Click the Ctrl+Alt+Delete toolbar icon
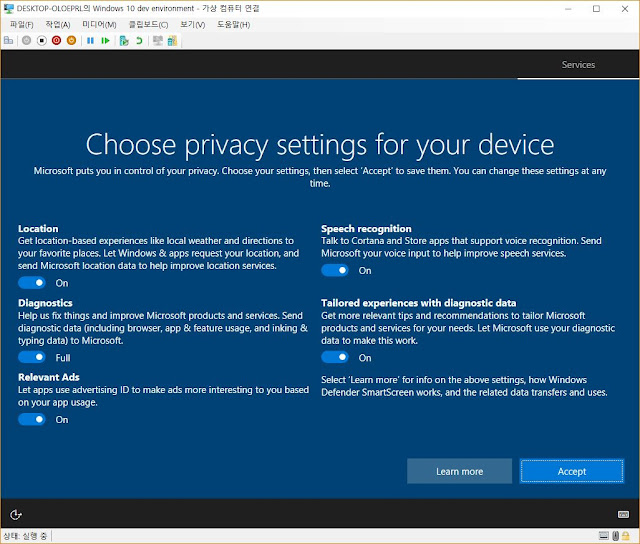The width and height of the screenshot is (640, 544). pos(9,40)
